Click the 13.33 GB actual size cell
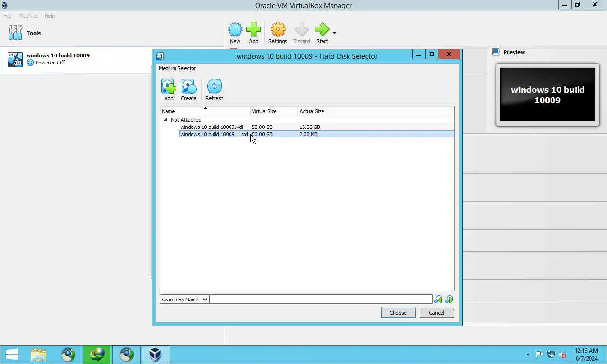This screenshot has height=364, width=607. tap(310, 127)
